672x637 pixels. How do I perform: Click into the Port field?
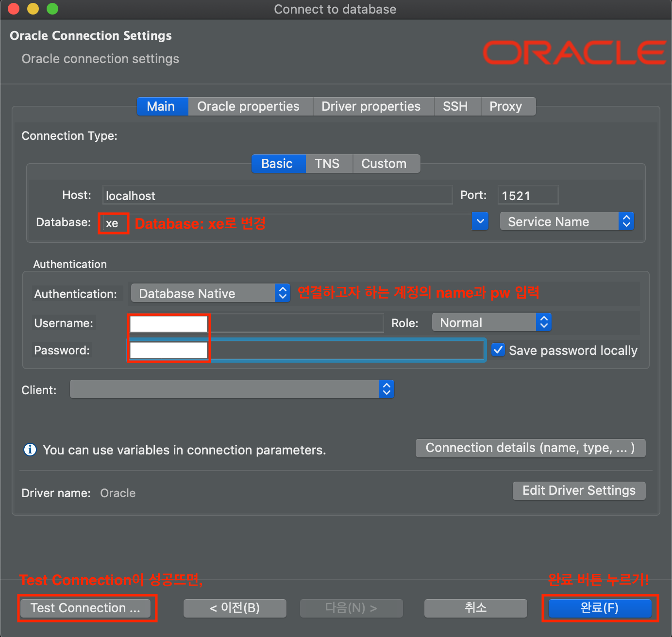[528, 195]
